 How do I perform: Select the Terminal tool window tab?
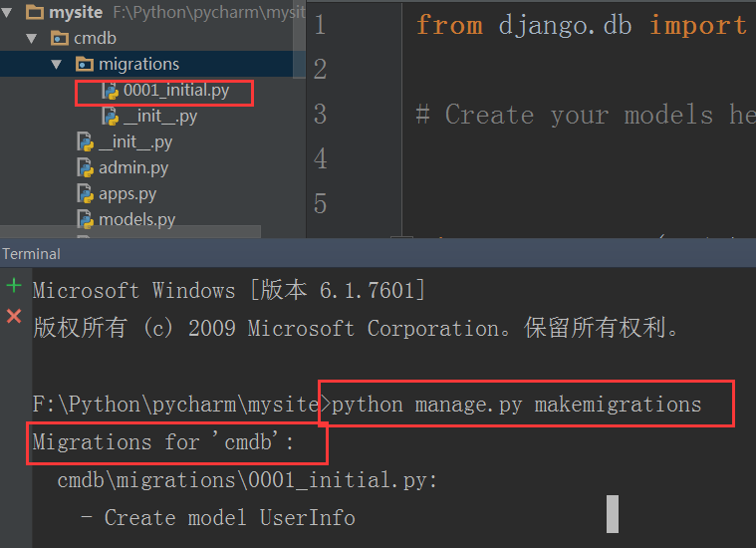32,254
